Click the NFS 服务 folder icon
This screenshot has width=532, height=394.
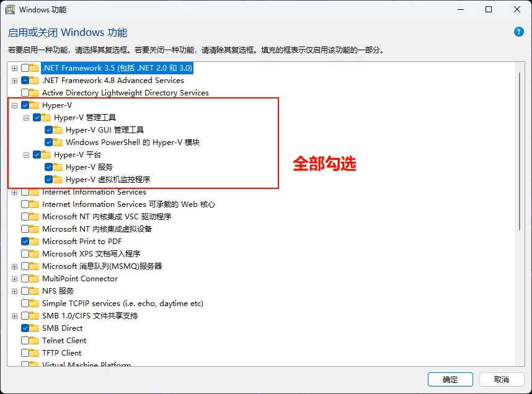pos(34,291)
